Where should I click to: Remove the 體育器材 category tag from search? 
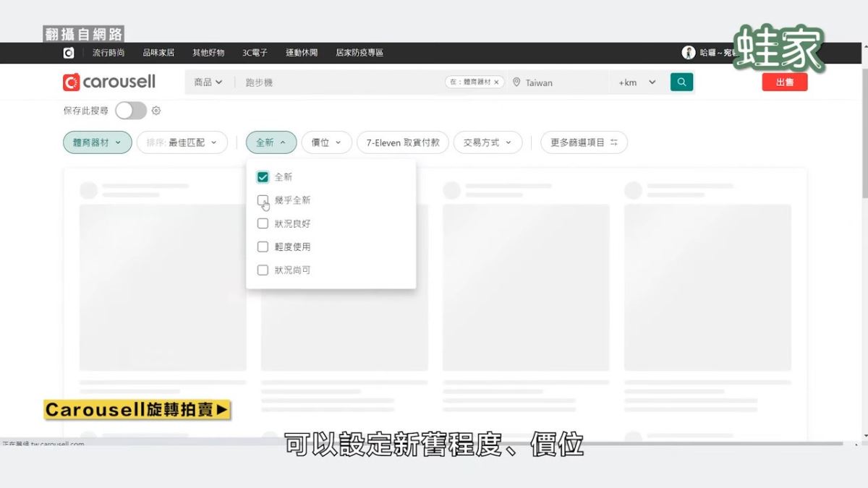point(496,82)
